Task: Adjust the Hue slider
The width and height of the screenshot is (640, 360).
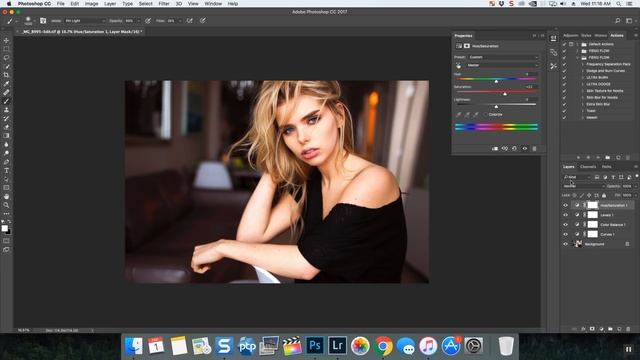Action: click(496, 81)
